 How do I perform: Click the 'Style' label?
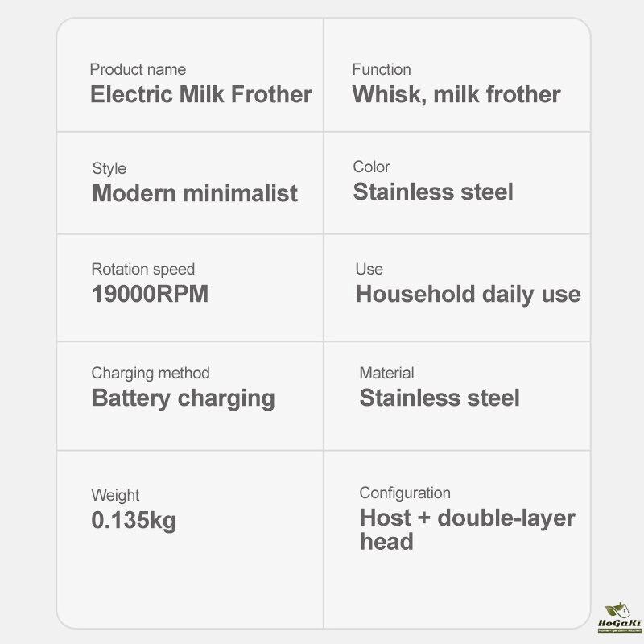pos(109,168)
